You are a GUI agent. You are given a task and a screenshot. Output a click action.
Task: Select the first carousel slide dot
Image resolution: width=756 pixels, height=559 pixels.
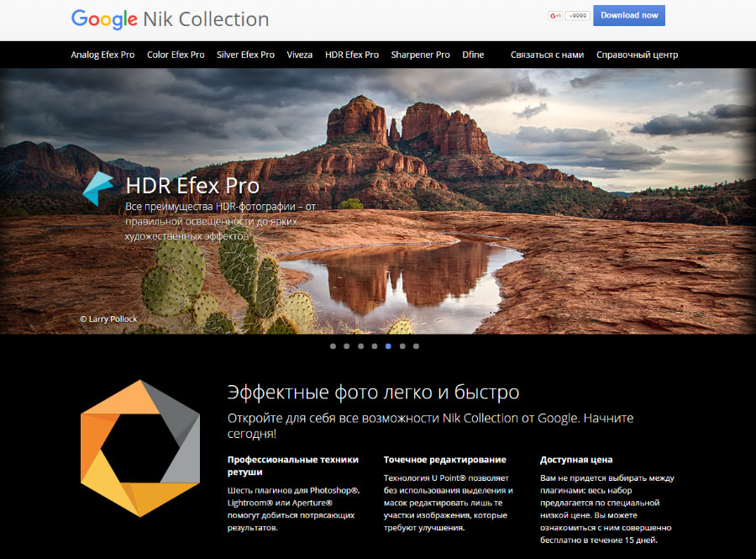[333, 346]
